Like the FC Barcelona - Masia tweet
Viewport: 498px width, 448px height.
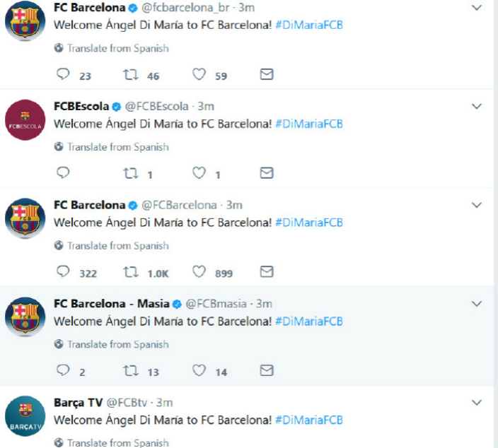[199, 370]
